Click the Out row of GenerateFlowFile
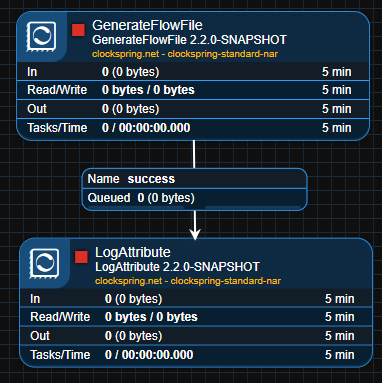This screenshot has height=383, width=382. pyautogui.click(x=193, y=109)
